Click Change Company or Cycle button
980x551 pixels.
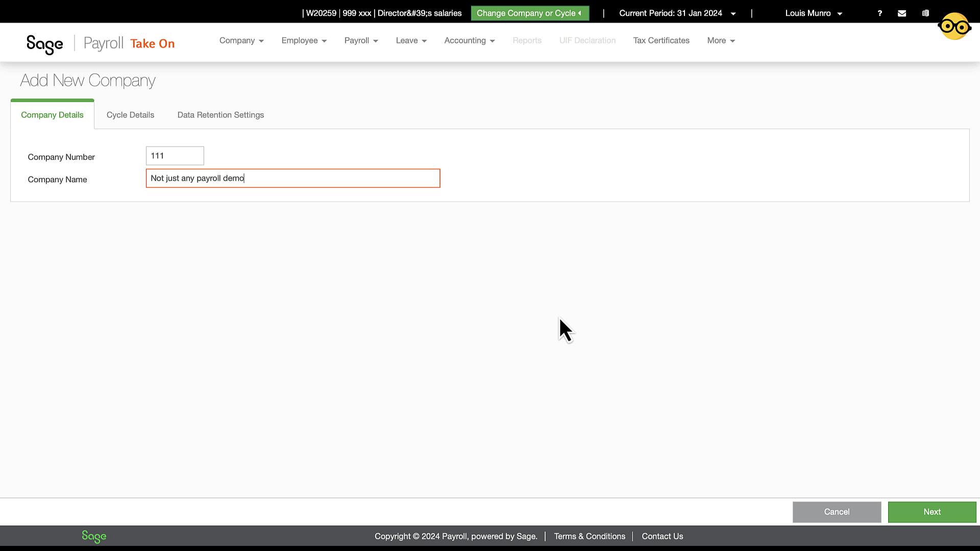[530, 13]
